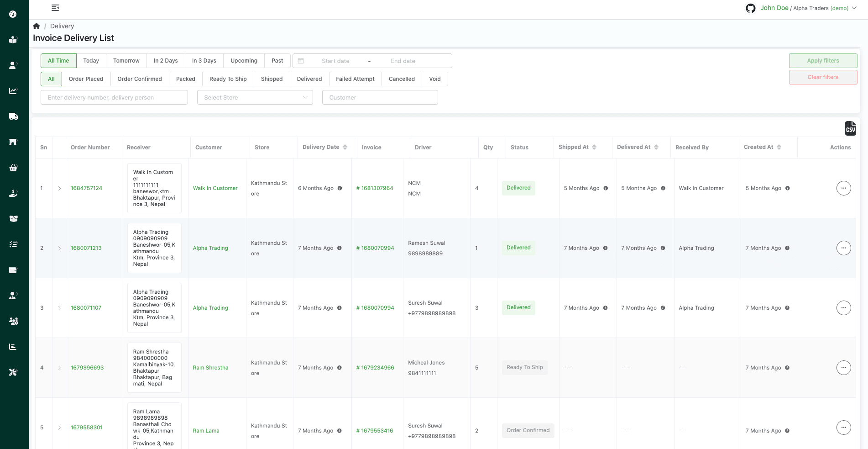Click the home breadcrumb icon
The image size is (868, 449).
(37, 26)
